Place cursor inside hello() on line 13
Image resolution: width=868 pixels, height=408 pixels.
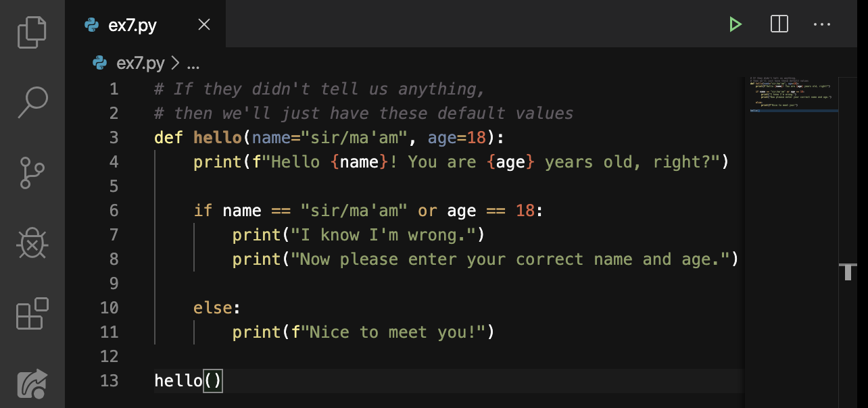(x=213, y=380)
